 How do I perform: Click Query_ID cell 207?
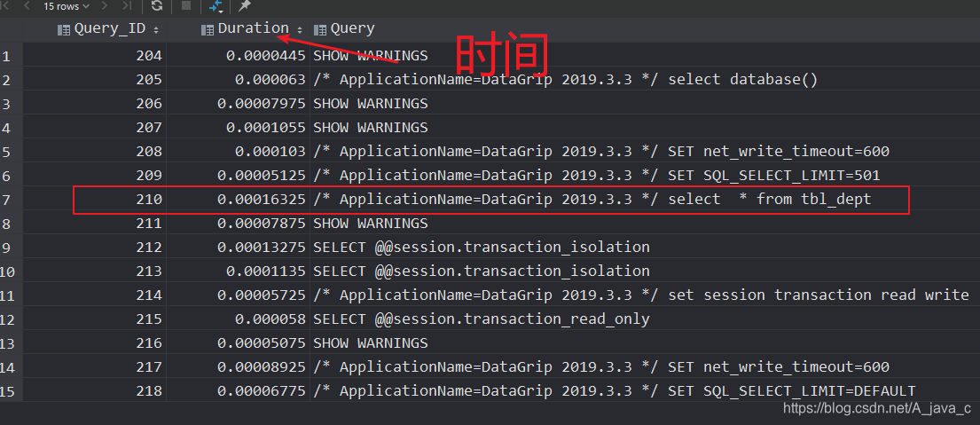(x=149, y=128)
